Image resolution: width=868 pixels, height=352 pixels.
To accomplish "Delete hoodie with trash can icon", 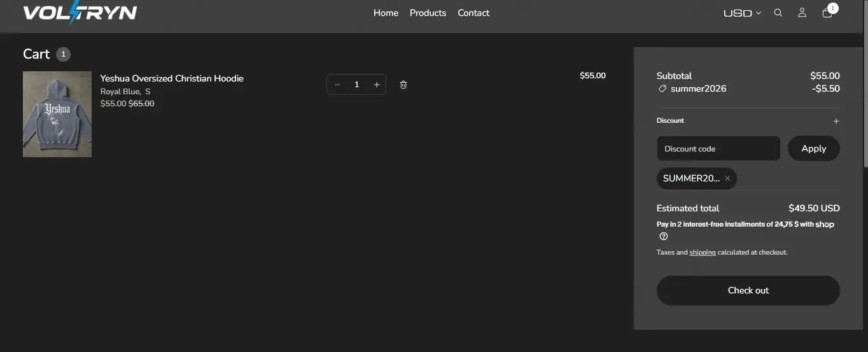I will 403,85.
